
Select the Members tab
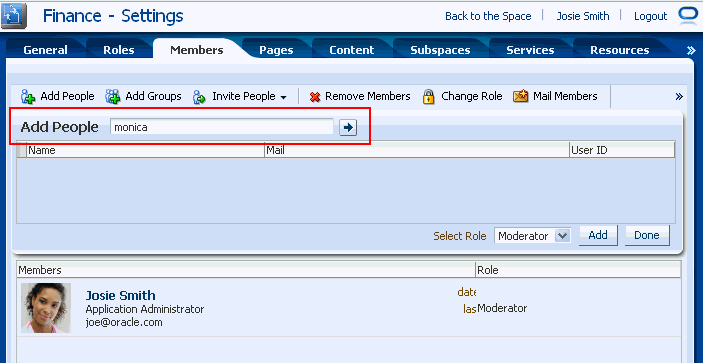click(196, 50)
